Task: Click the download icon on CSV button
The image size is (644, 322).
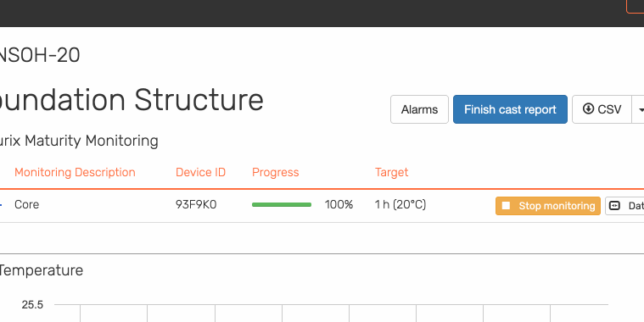Action: coord(588,109)
